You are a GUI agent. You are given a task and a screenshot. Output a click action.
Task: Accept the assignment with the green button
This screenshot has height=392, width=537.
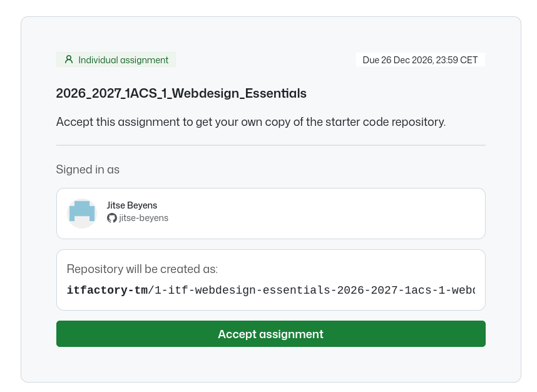pos(271,334)
